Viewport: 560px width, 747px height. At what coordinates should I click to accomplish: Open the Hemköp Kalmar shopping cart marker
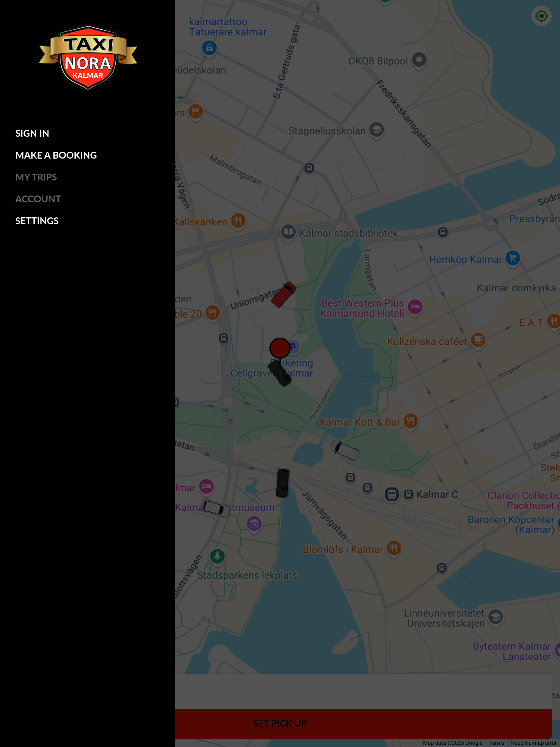click(513, 258)
